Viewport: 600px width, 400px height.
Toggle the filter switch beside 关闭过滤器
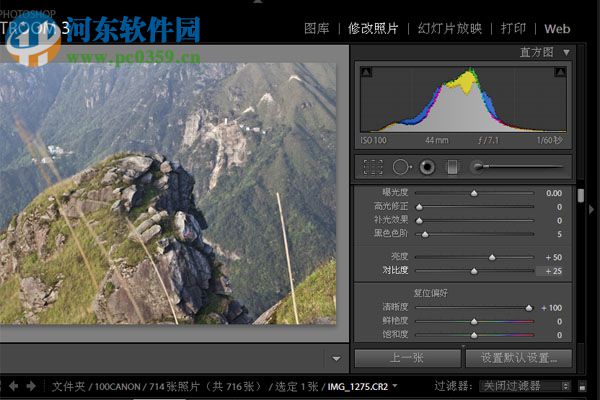582,386
